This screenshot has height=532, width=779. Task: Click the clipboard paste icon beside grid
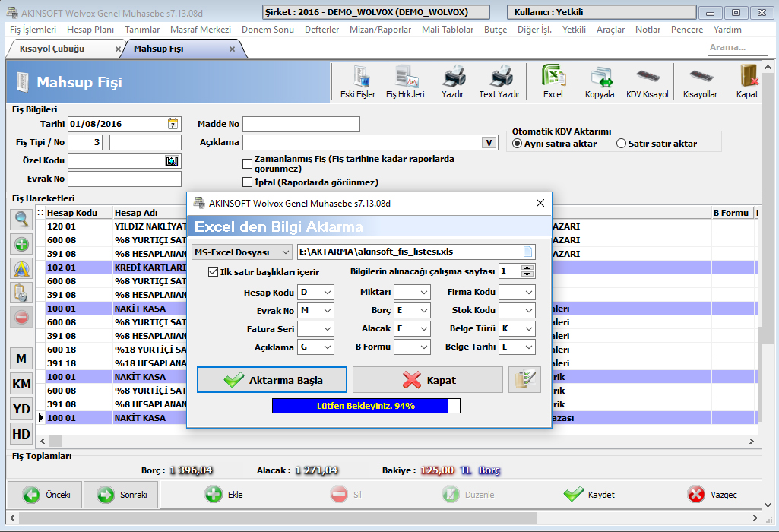(x=21, y=293)
